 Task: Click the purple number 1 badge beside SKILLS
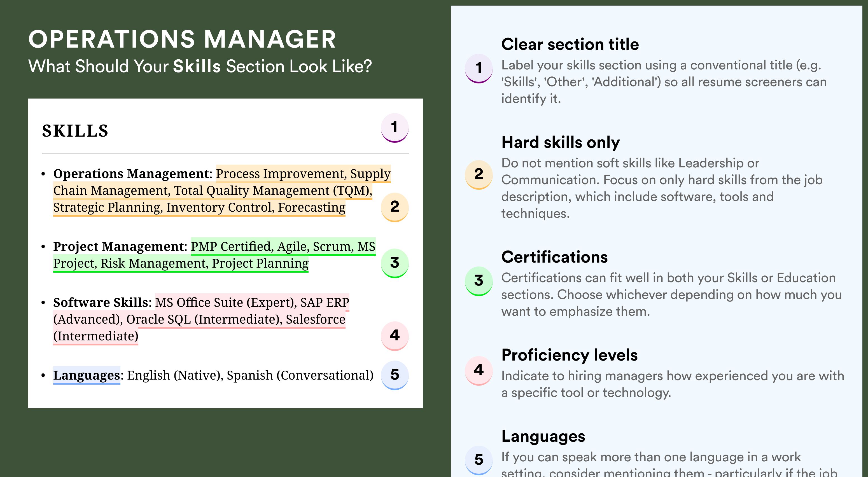tap(395, 128)
